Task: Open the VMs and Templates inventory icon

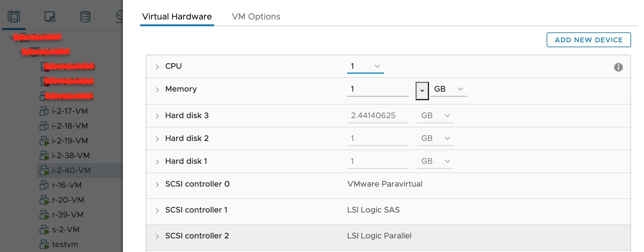Action: (50, 16)
